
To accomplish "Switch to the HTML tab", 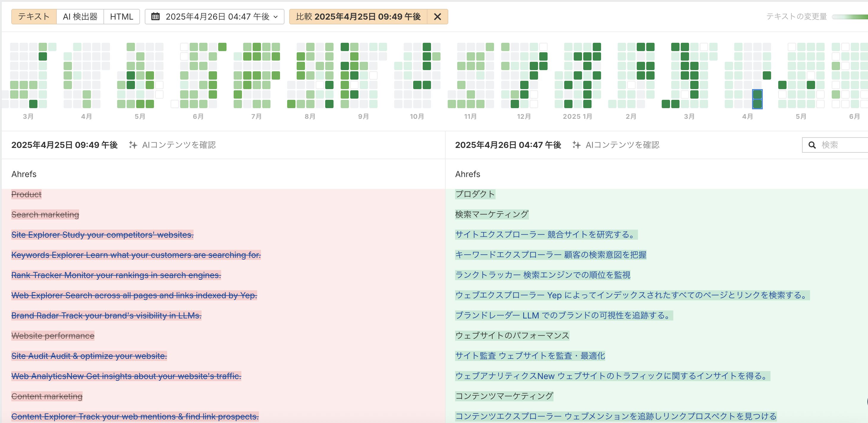I will (121, 17).
